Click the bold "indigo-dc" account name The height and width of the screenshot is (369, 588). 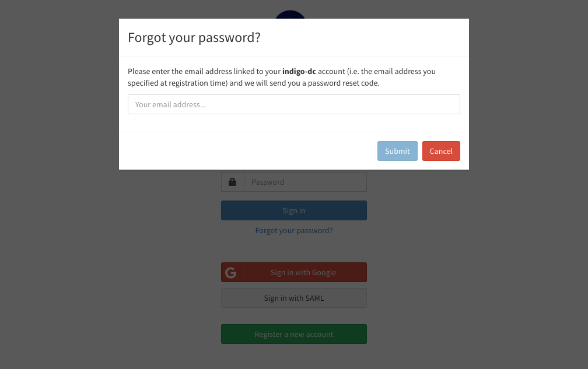point(299,71)
